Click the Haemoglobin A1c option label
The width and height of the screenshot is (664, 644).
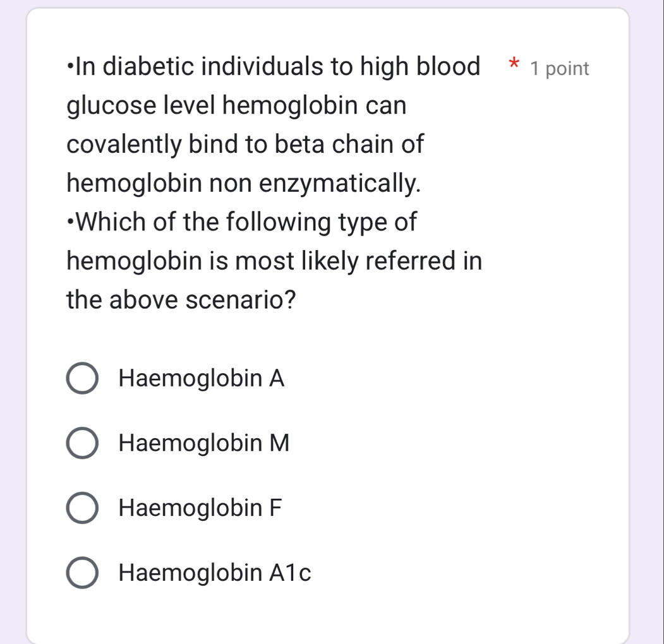click(x=215, y=572)
